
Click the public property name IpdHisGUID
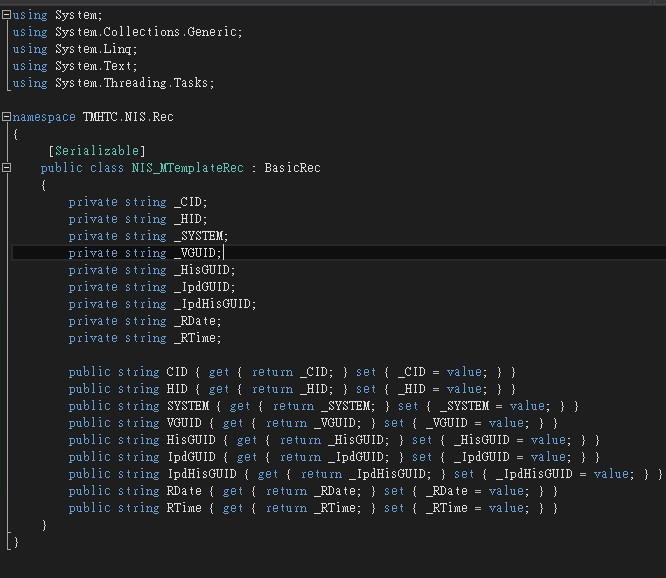202,474
